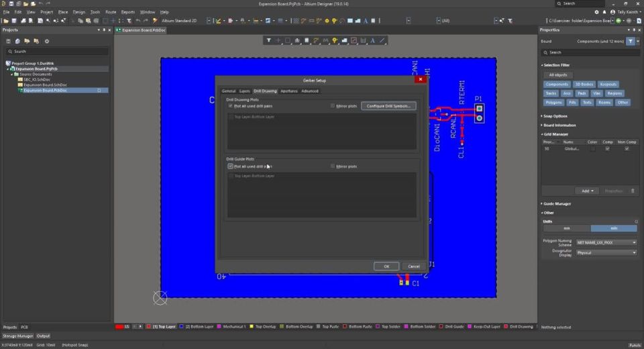Viewport: 644px width, 349px height.
Task: Click the place string A icon in main toolbar
Action: [365, 21]
